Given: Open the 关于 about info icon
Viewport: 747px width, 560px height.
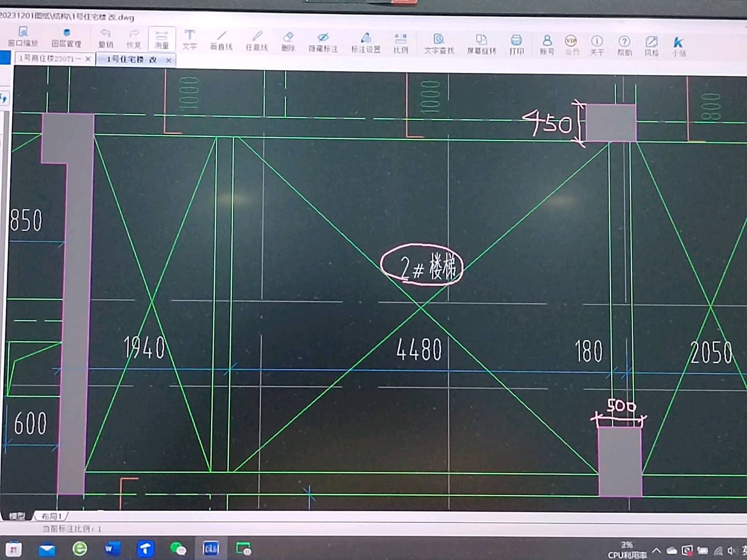Looking at the screenshot, I should point(597,46).
